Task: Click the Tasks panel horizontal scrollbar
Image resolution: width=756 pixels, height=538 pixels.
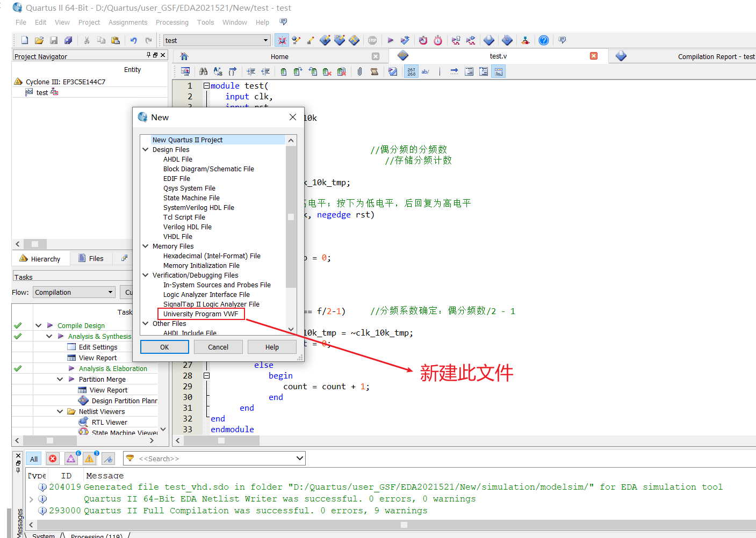Action: click(x=50, y=440)
